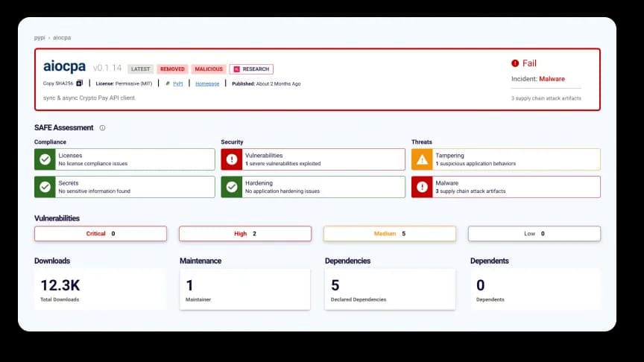Click the Compliance column label
Viewport: 644px width, 362px height.
pyautogui.click(x=50, y=142)
